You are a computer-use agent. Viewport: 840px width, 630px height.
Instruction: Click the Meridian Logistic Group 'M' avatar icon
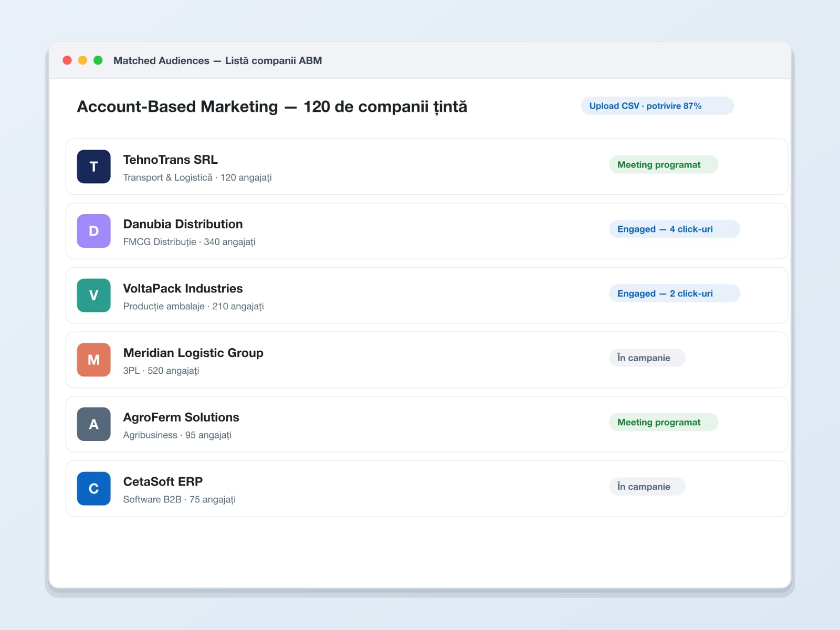(x=93, y=360)
